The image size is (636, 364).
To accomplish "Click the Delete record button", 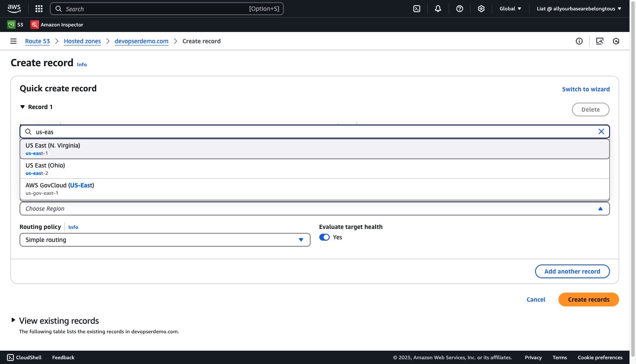I will pyautogui.click(x=591, y=110).
